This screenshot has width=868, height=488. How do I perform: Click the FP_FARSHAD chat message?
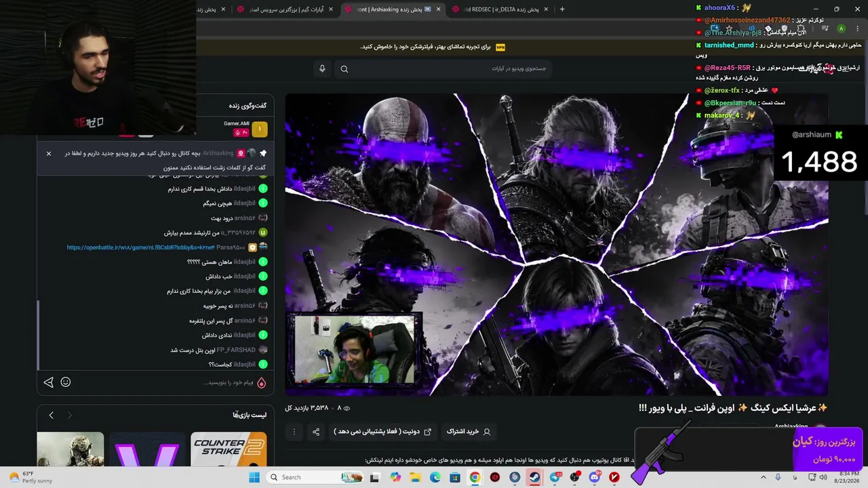(219, 350)
